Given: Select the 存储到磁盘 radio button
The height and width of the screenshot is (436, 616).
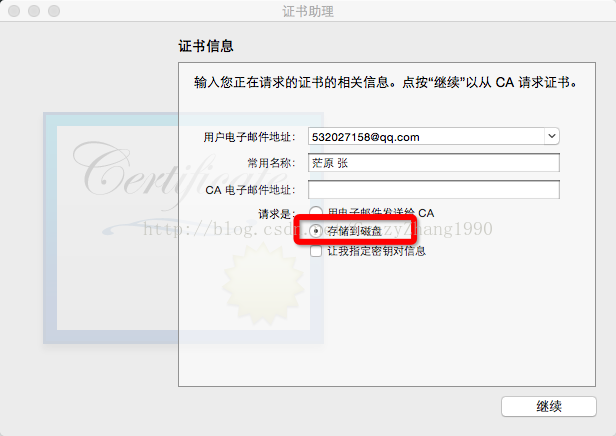Looking at the screenshot, I should point(316,231).
